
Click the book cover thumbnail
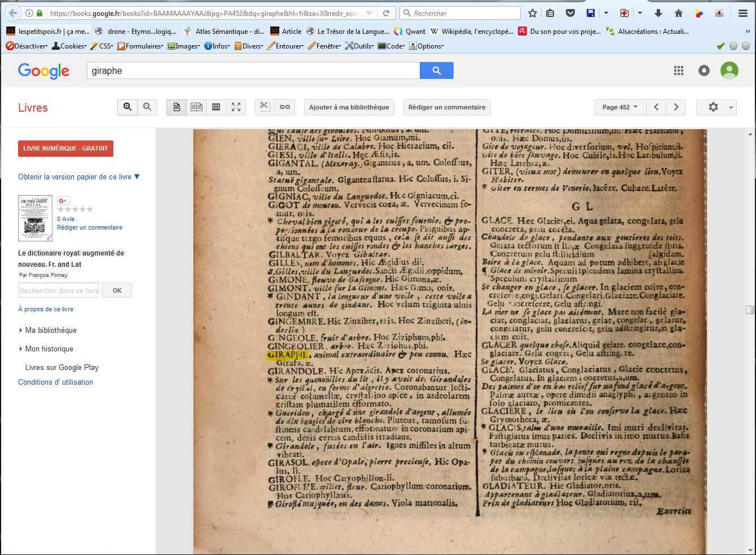pos(35,218)
